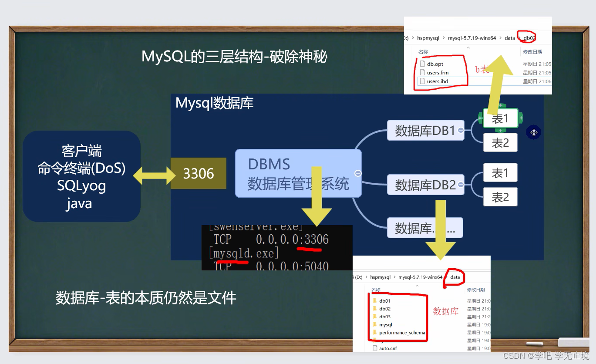
Task: Click the users.frm file name
Action: pyautogui.click(x=438, y=73)
